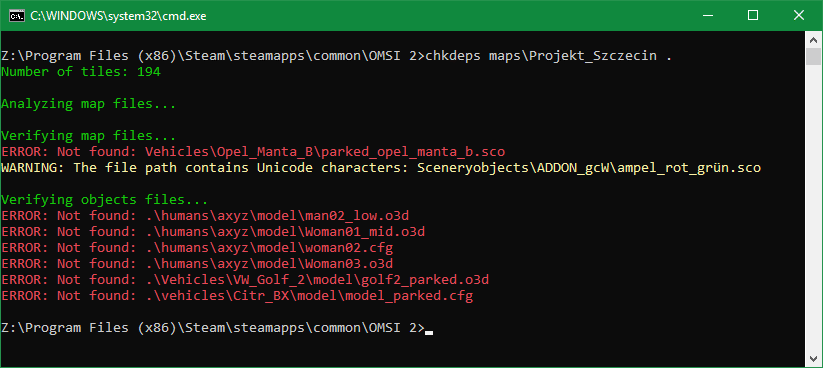Minimize the command prompt window
823x368 pixels.
706,16
